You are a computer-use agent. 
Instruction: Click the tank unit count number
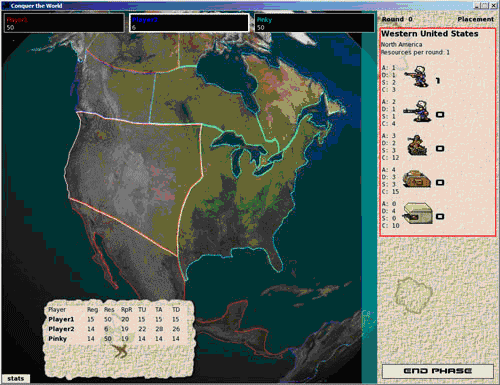click(440, 182)
